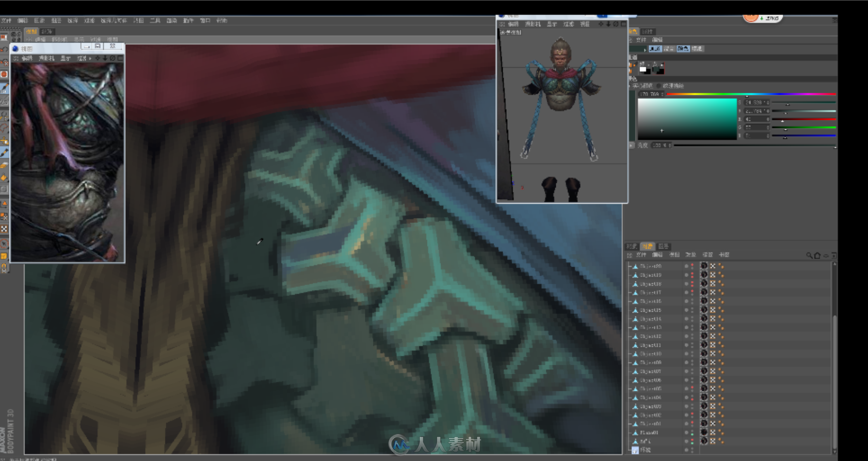
Task: Click the blue channel slider
Action: click(804, 136)
